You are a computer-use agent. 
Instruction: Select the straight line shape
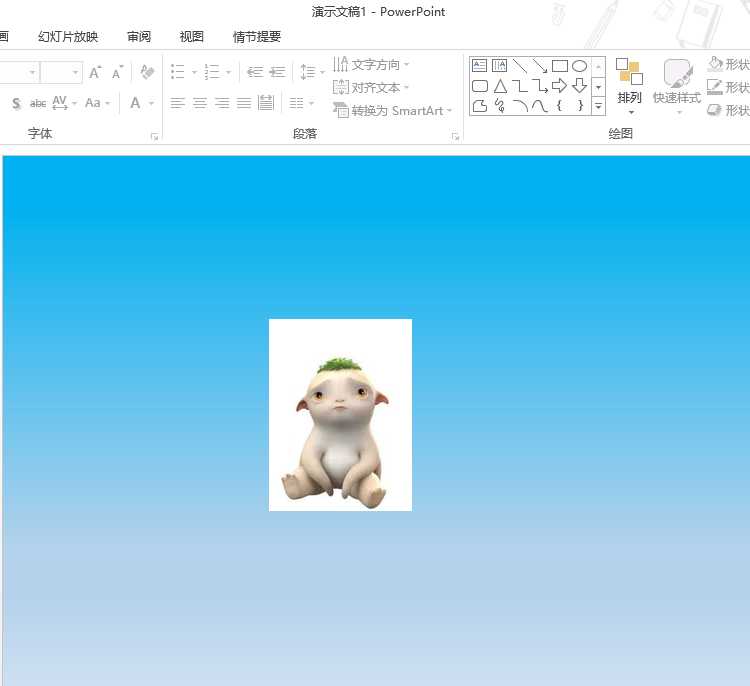pyautogui.click(x=519, y=66)
